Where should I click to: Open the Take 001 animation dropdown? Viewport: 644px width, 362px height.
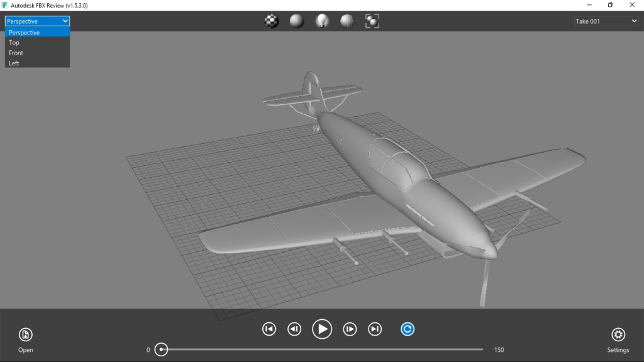606,21
